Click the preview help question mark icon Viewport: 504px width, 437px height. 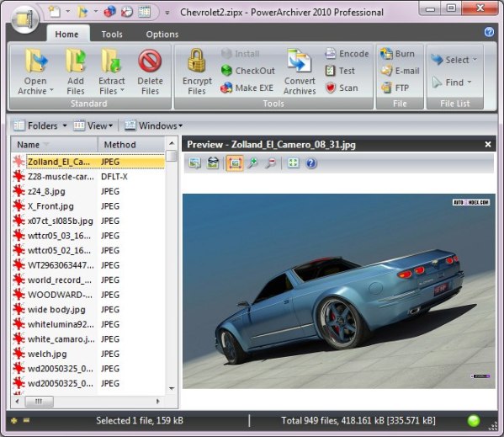311,163
